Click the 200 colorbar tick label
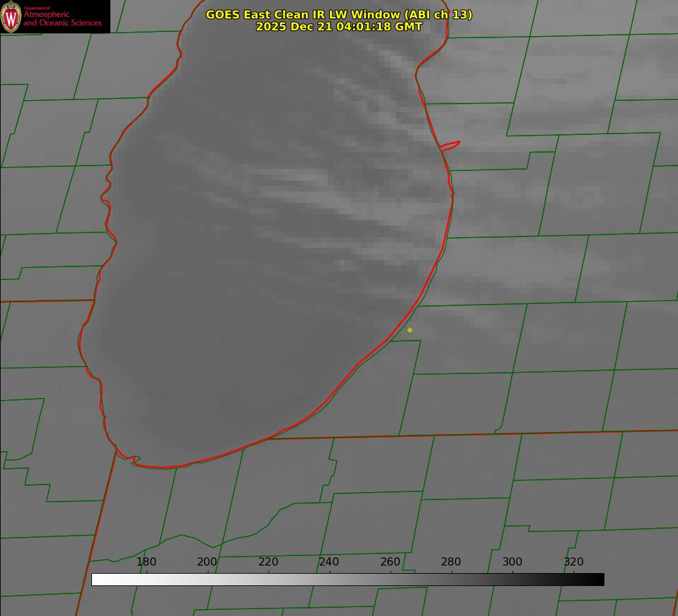Viewport: 678px width, 616px height. 207,561
